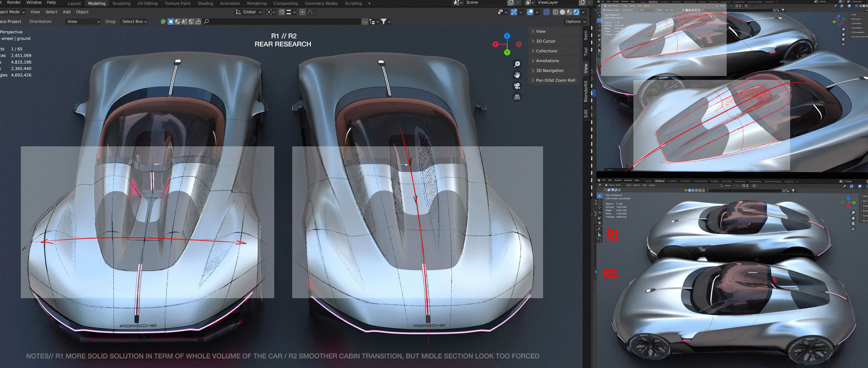Click the pan hand viewport icon
Viewport: 868px width, 368px height.
tap(517, 75)
